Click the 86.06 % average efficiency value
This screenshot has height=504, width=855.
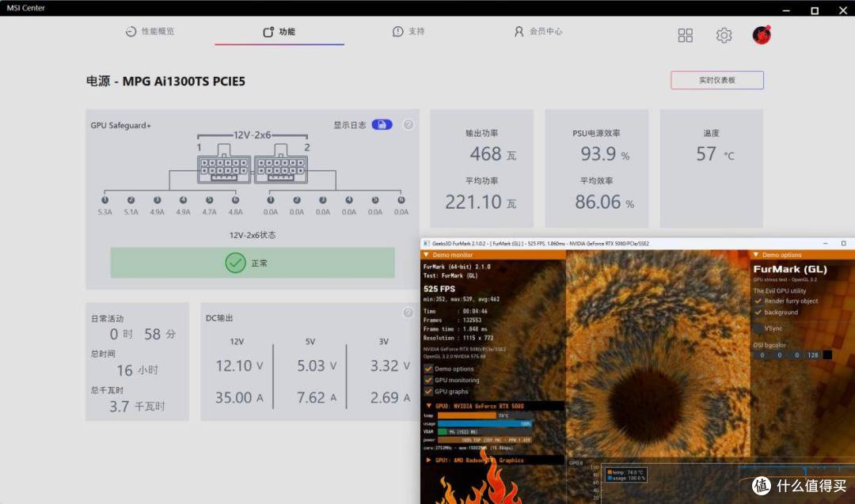pos(605,202)
